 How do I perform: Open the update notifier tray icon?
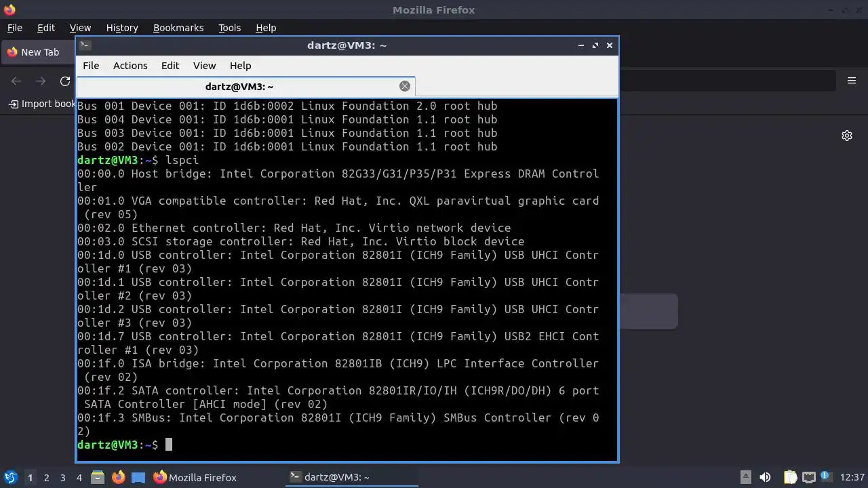827,477
